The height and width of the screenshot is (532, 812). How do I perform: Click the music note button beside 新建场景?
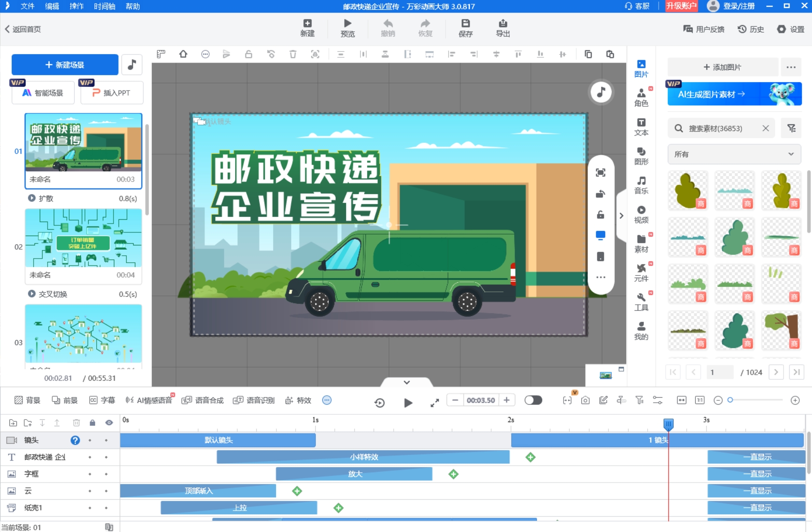point(132,64)
